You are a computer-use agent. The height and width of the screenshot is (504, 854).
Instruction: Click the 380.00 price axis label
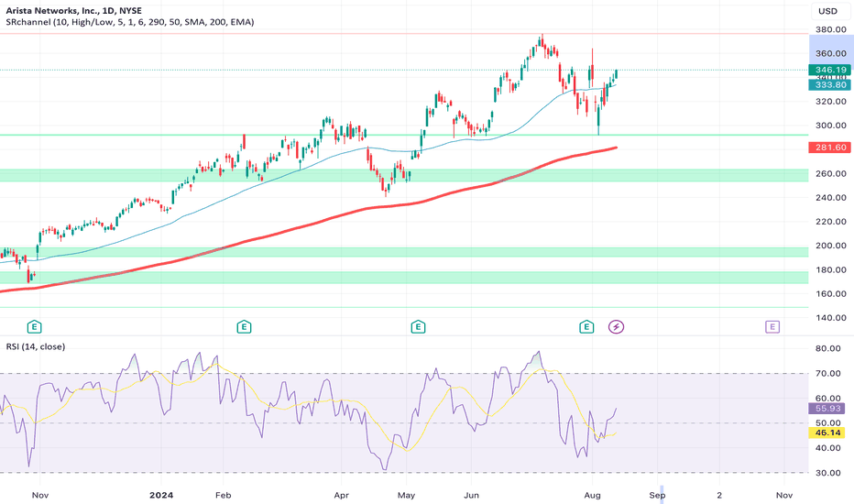[x=830, y=29]
